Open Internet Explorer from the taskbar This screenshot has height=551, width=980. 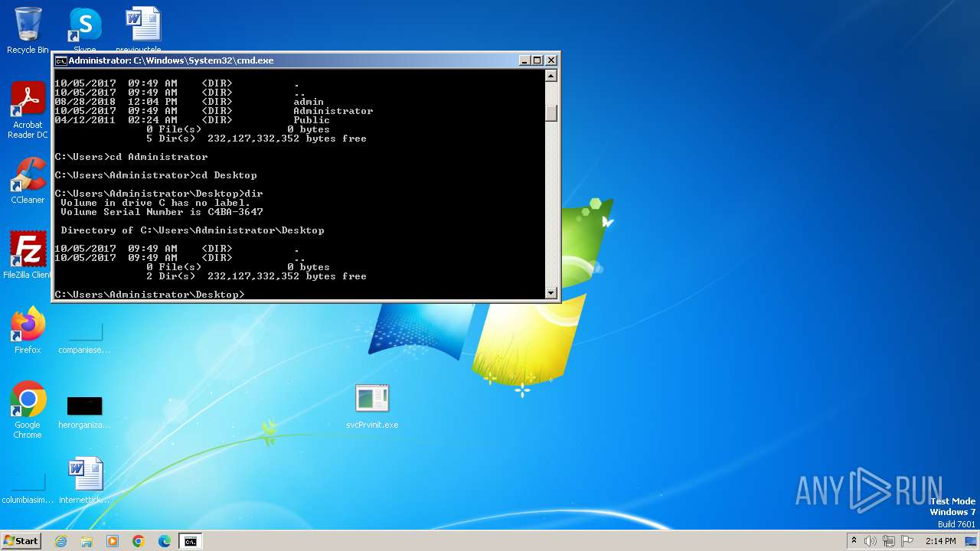coord(60,541)
